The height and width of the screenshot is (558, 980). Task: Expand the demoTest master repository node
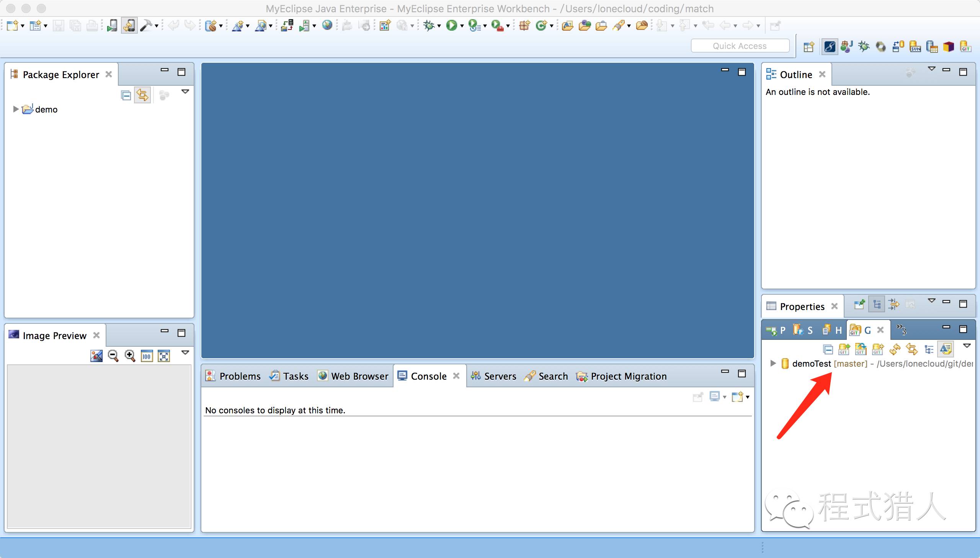(x=773, y=363)
